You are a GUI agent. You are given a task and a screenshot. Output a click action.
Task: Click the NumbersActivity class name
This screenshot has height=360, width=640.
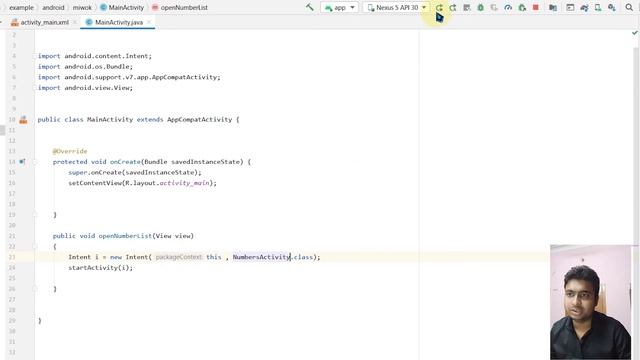click(261, 257)
